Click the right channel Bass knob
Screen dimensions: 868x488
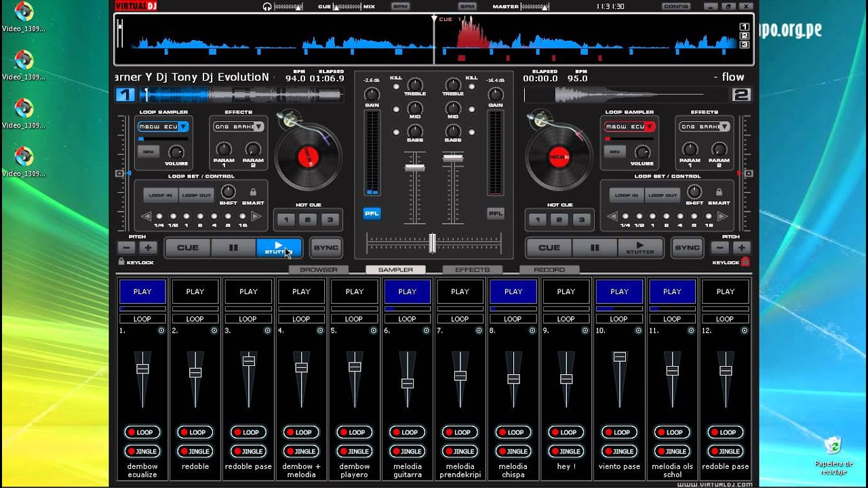pos(453,131)
